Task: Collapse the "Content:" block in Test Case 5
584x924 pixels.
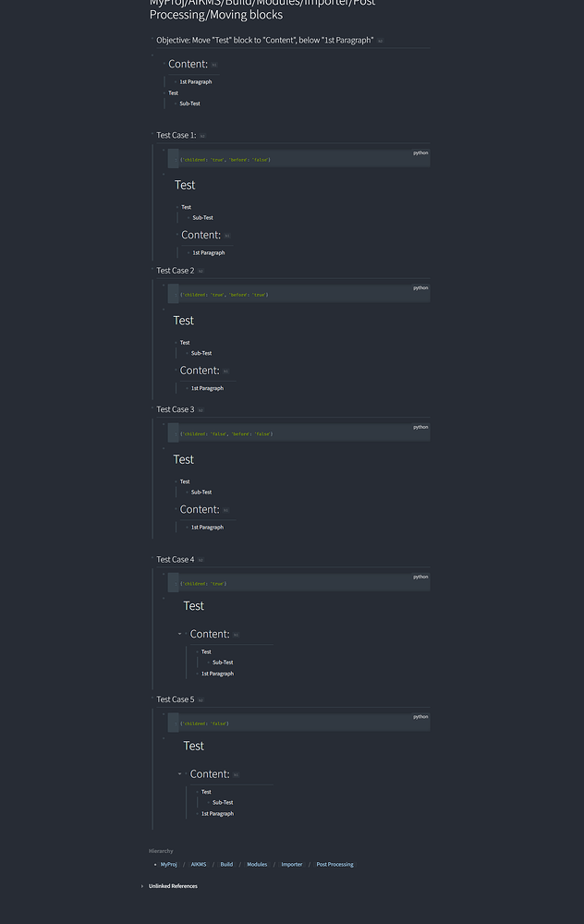Action: (x=179, y=774)
